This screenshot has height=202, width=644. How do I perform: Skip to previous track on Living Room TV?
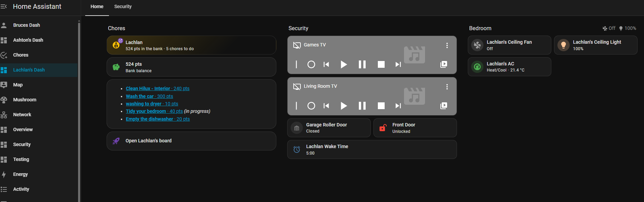(x=326, y=106)
